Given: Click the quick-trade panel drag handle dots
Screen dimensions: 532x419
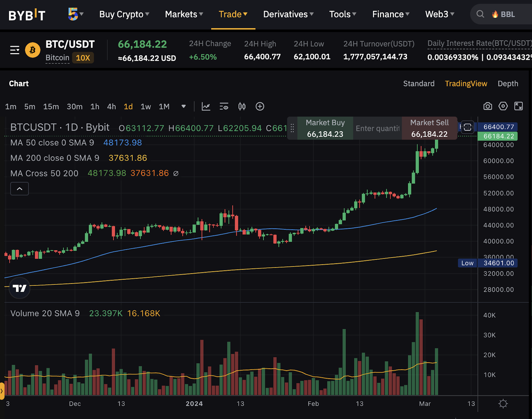Looking at the screenshot, I should (x=292, y=128).
